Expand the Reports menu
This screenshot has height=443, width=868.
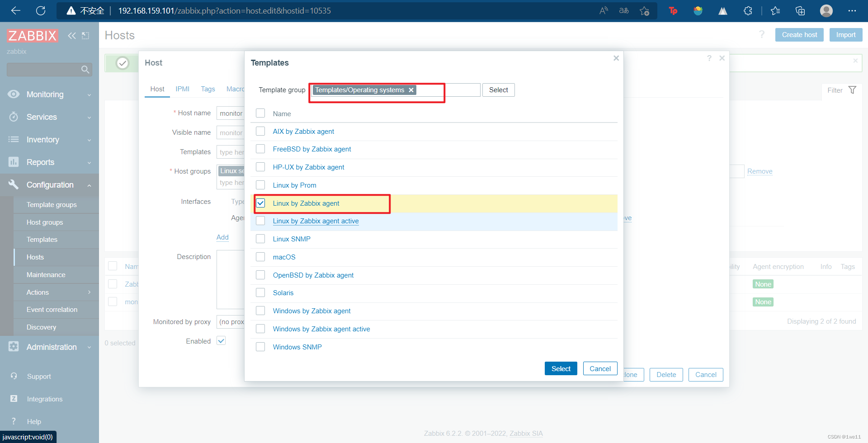coord(49,162)
